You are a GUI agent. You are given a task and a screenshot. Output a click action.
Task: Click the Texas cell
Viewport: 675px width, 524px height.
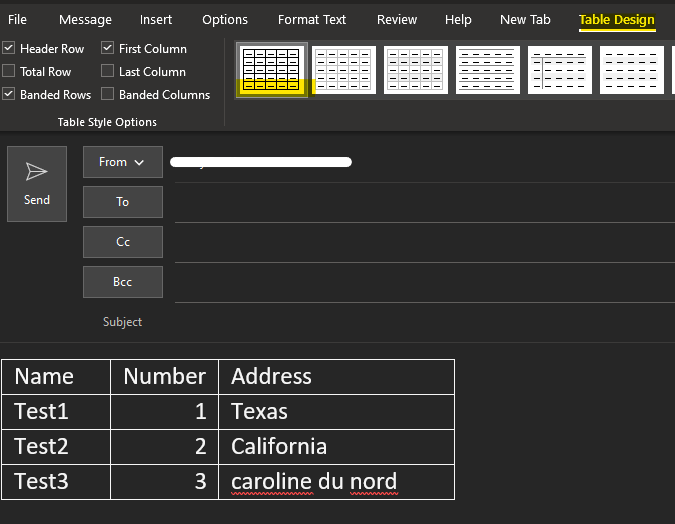pos(336,412)
